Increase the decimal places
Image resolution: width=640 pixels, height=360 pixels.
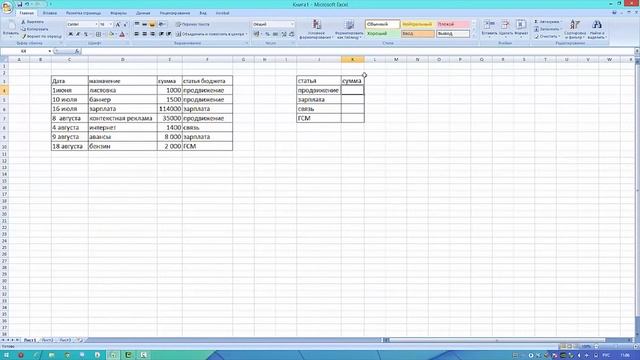(284, 34)
